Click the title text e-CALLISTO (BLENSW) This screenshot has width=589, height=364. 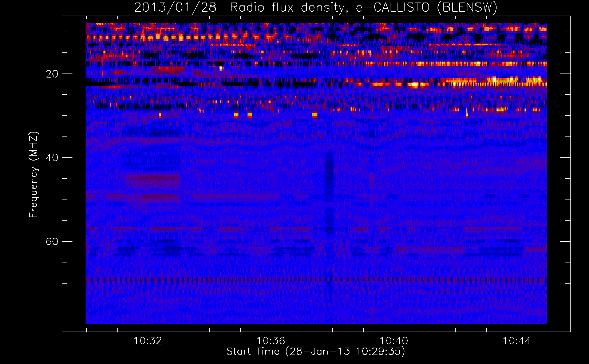tap(427, 7)
